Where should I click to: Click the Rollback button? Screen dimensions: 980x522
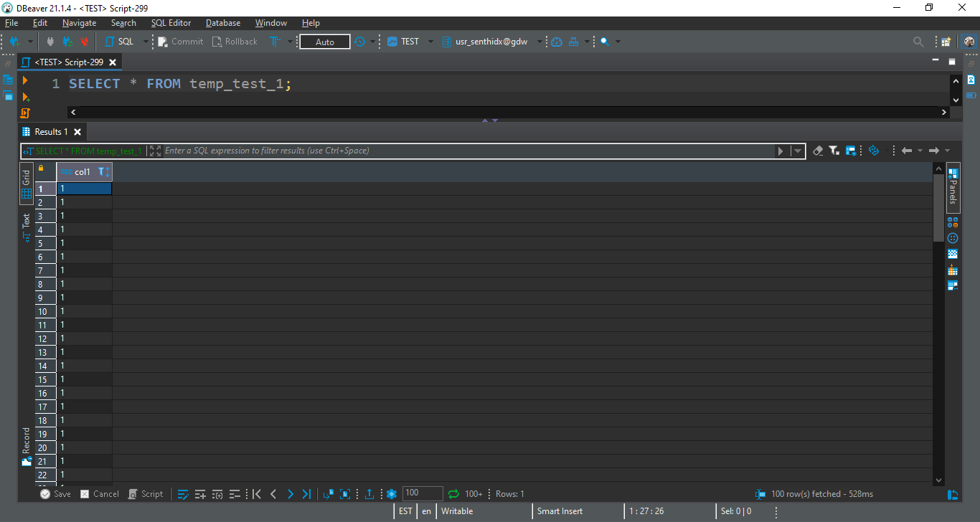click(x=235, y=42)
